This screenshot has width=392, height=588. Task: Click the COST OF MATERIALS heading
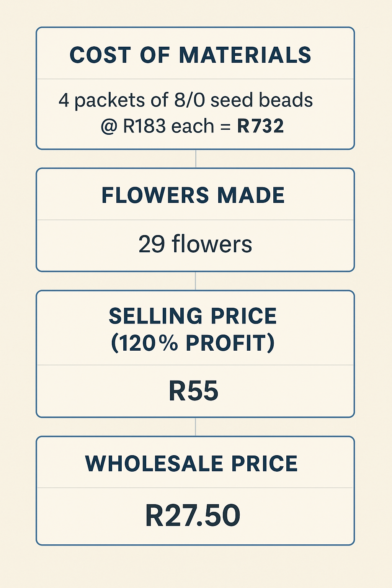pyautogui.click(x=190, y=55)
